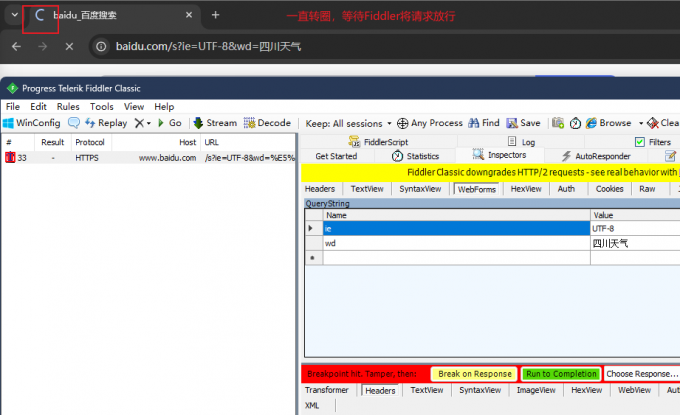Open the Keep: All sessions dropdown
Screen dimensions: 680x415
(x=348, y=124)
